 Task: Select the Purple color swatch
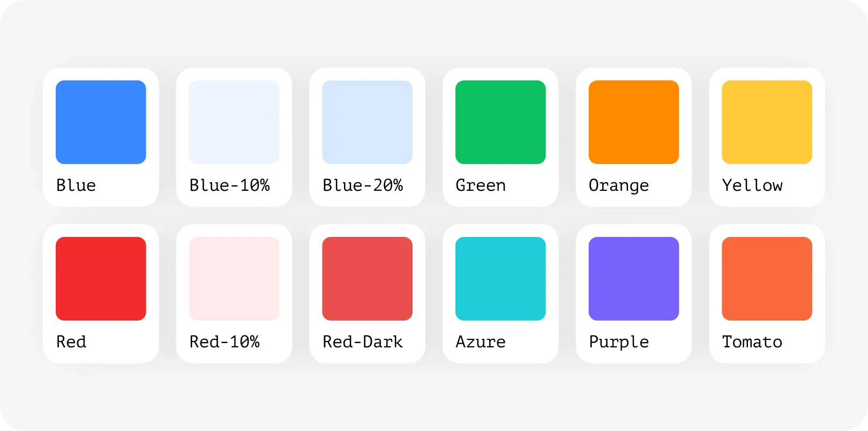coord(634,279)
